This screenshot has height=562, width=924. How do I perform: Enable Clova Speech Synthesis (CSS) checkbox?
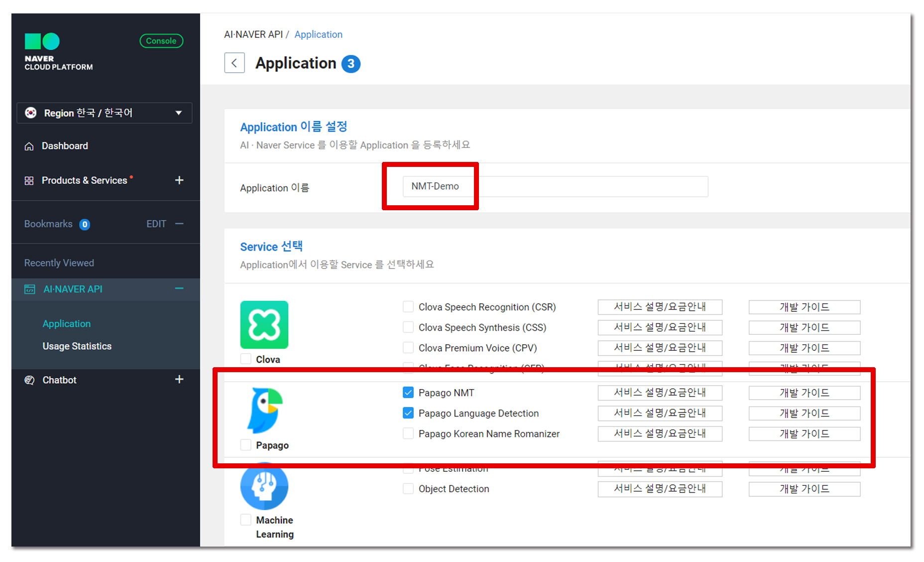408,327
